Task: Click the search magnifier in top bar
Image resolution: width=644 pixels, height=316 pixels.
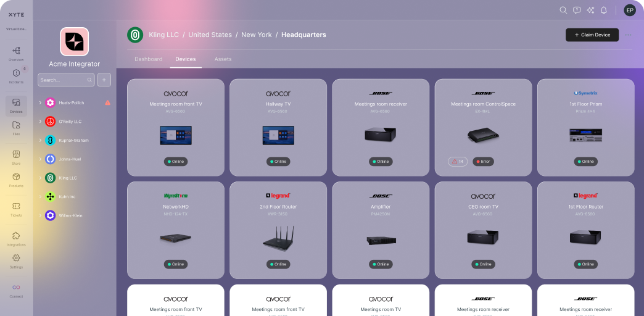Action: [564, 10]
